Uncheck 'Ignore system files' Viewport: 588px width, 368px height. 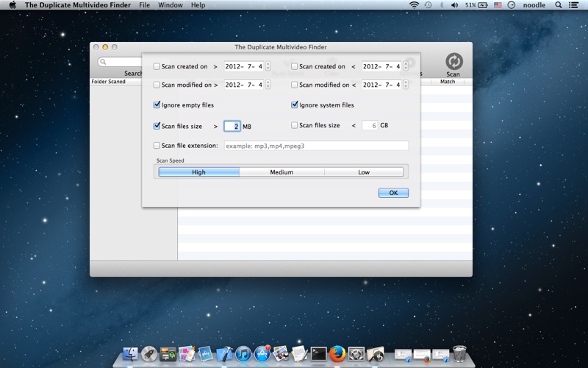point(295,105)
